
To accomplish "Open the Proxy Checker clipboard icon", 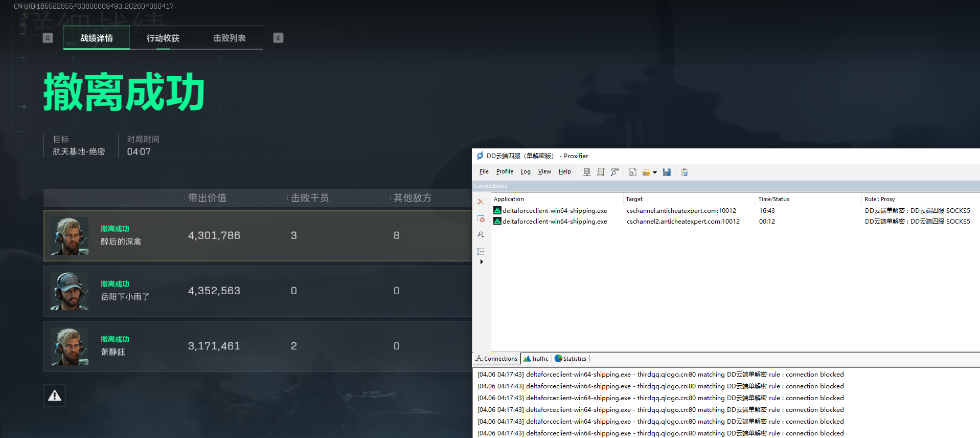I will tap(685, 172).
